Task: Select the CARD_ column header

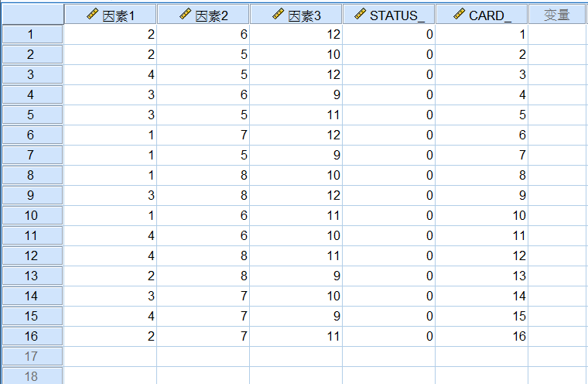Action: [x=482, y=15]
